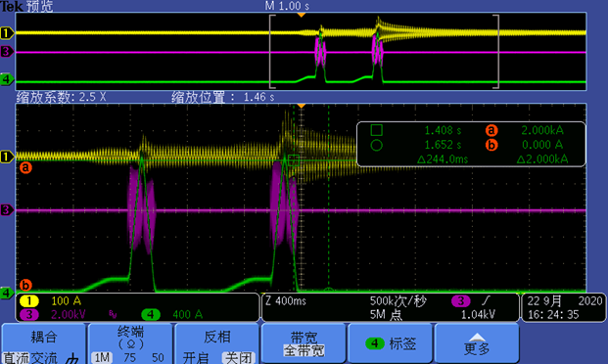This screenshot has width=608, height=364.
Task: Select channel 1 yellow badge in readout bar
Action: coord(29,301)
